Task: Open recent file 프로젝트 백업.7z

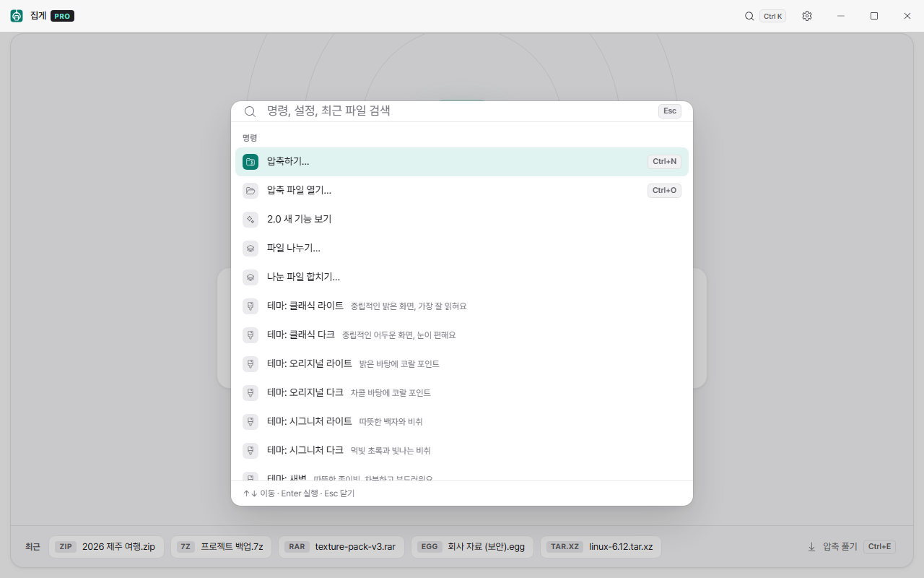Action: (222, 547)
